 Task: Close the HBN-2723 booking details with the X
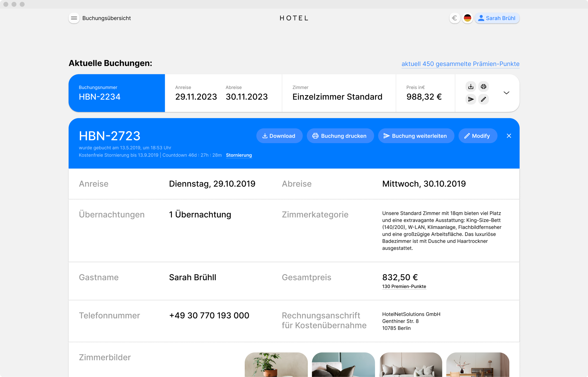[x=509, y=136]
